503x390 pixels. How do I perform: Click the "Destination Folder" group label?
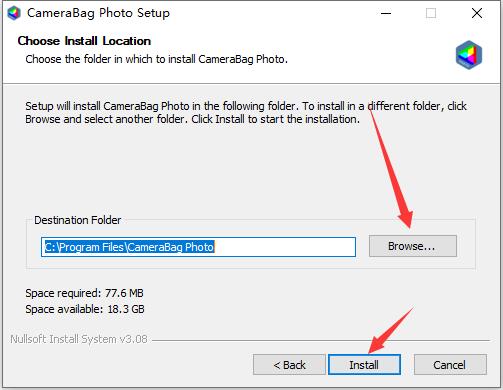click(x=78, y=220)
